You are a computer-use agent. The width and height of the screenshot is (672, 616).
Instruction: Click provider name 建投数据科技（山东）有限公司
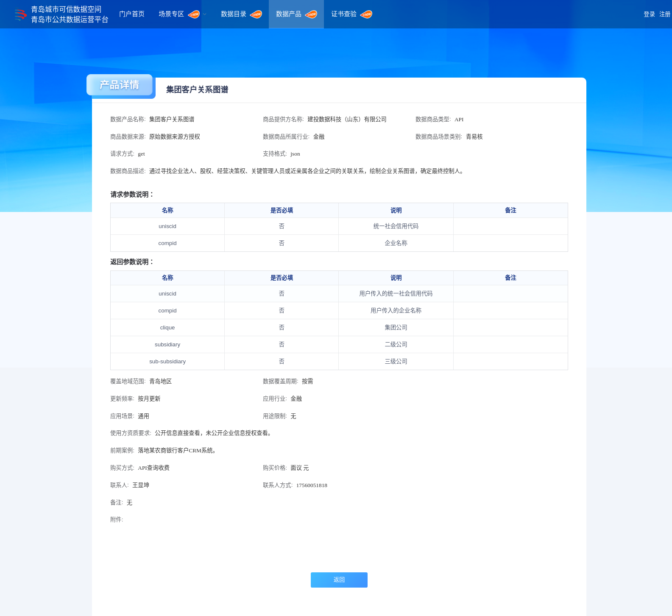point(347,120)
